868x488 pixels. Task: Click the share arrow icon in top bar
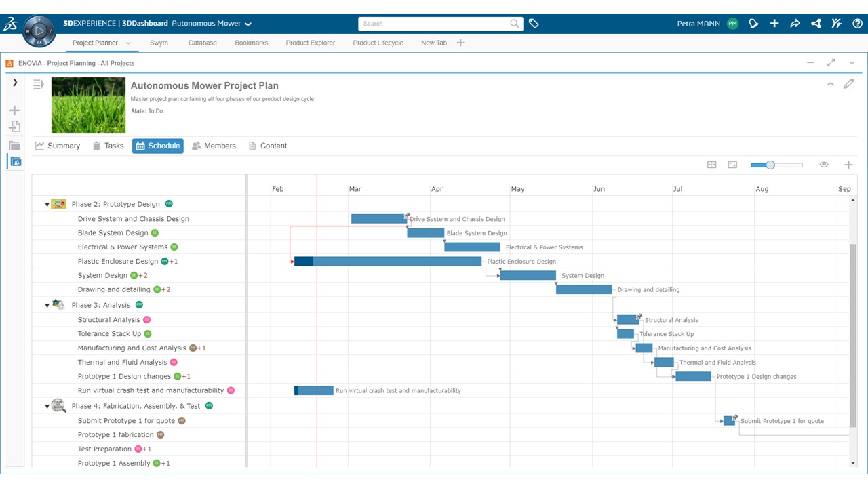[x=795, y=24]
